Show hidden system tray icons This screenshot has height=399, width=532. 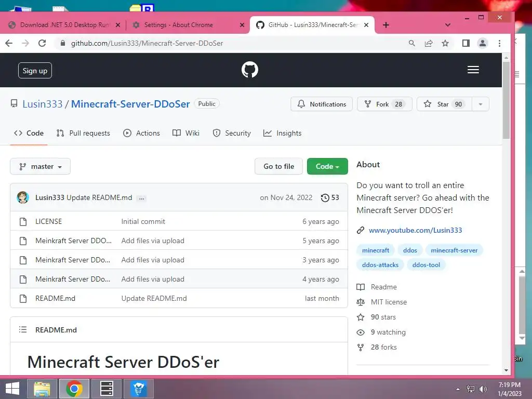point(458,389)
